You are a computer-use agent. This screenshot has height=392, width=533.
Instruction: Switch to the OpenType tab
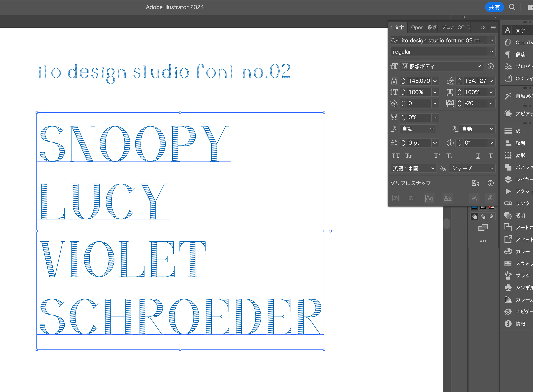click(x=417, y=27)
